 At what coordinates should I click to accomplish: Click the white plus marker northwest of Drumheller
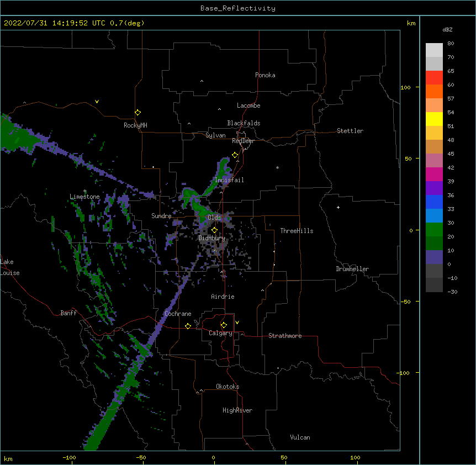(x=338, y=207)
